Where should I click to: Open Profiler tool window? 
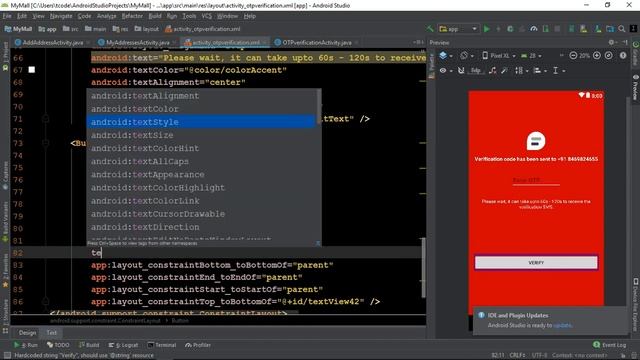198,345
